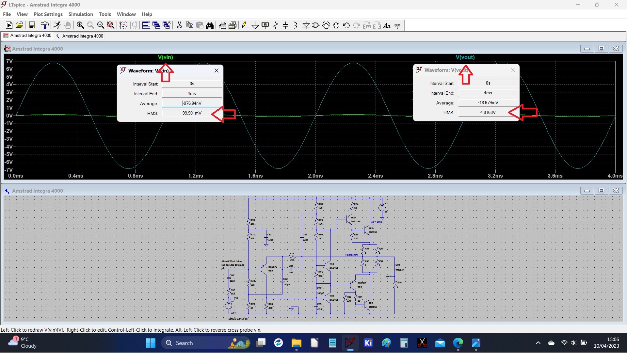The width and height of the screenshot is (627, 364).
Task: Open the Component gate icon
Action: tap(316, 25)
